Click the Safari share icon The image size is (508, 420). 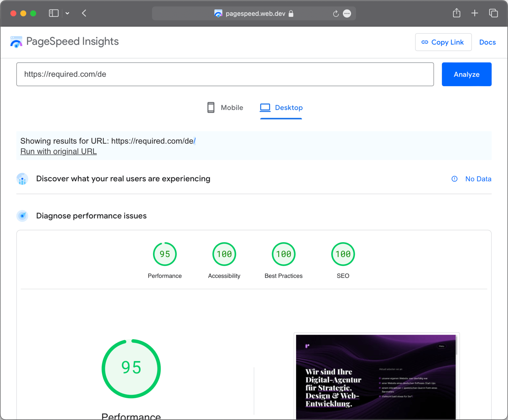click(456, 13)
